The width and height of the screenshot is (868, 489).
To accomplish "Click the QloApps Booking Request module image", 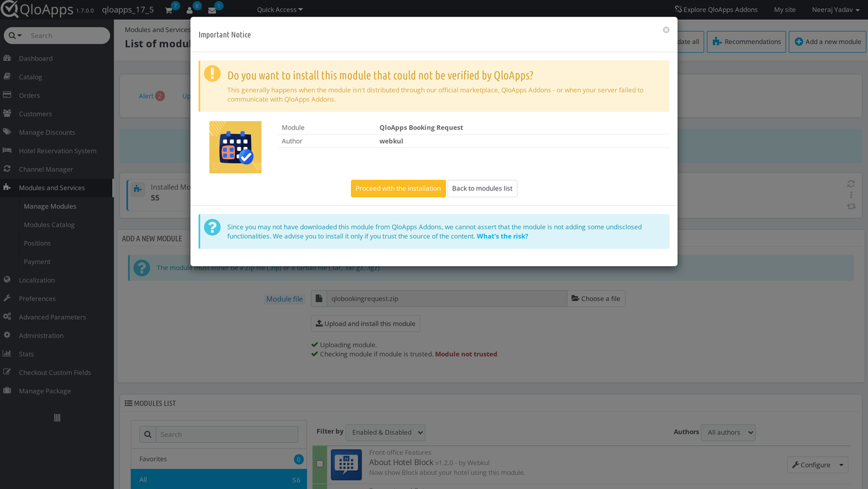I will pyautogui.click(x=236, y=147).
